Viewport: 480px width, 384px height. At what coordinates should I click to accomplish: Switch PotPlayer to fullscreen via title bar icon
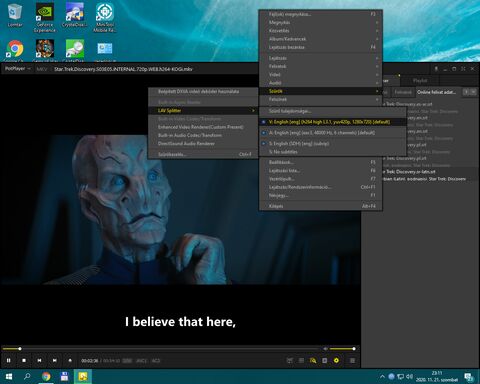pos(463,69)
